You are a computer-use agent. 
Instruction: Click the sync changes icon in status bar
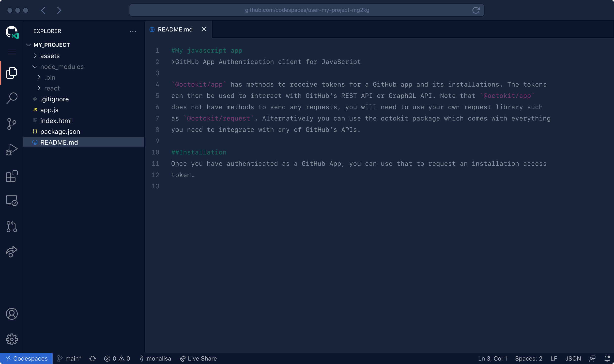(x=92, y=359)
